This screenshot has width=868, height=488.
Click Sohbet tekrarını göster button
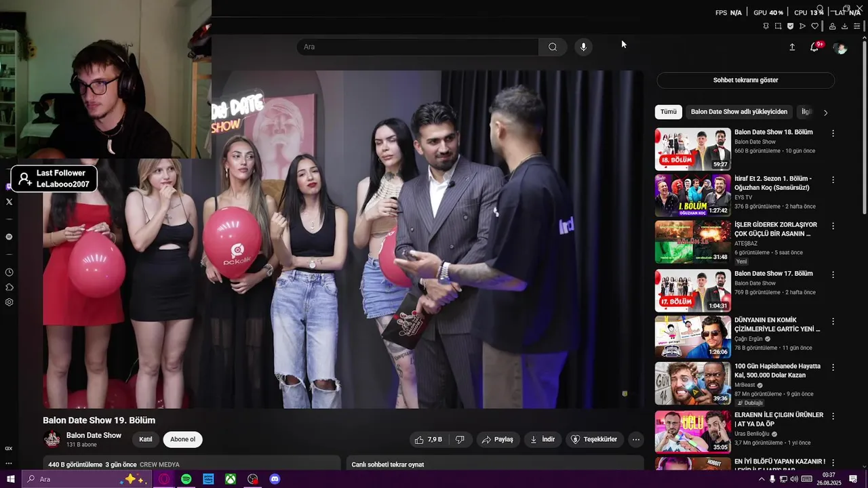pos(745,80)
